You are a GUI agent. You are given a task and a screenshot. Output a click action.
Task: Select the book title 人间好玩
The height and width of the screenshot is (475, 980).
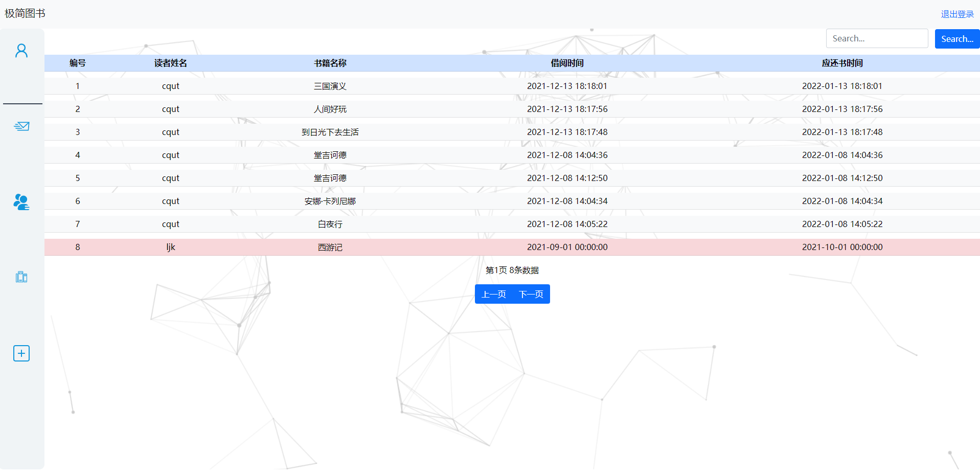point(330,109)
